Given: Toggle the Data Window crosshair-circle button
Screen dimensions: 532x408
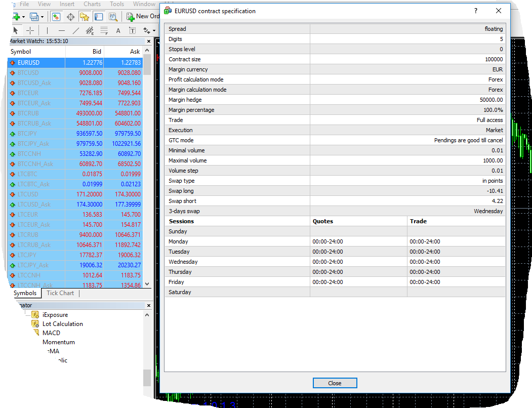Looking at the screenshot, I should coord(70,17).
